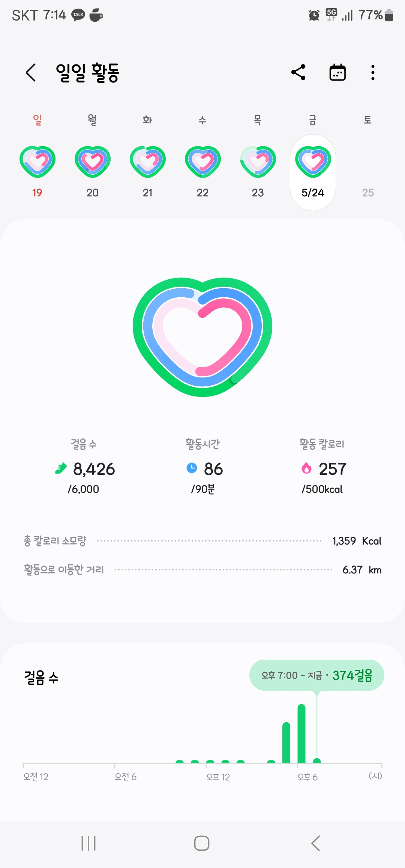Select Thursday 23 activity heart
Viewport: 405px width, 868px height.
[258, 162]
